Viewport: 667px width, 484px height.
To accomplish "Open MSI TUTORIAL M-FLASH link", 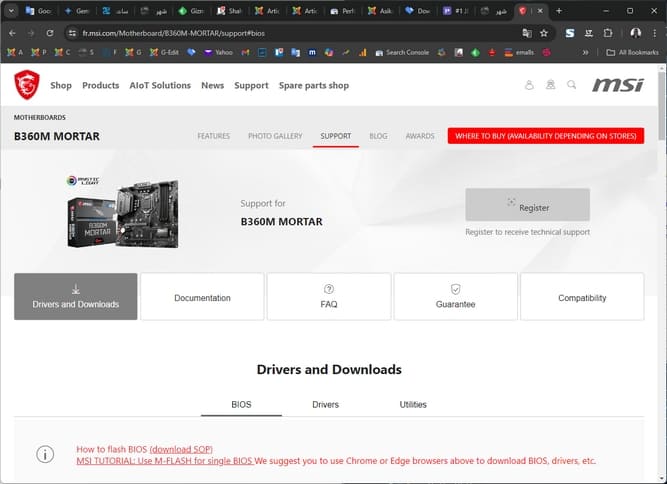I will (165, 461).
